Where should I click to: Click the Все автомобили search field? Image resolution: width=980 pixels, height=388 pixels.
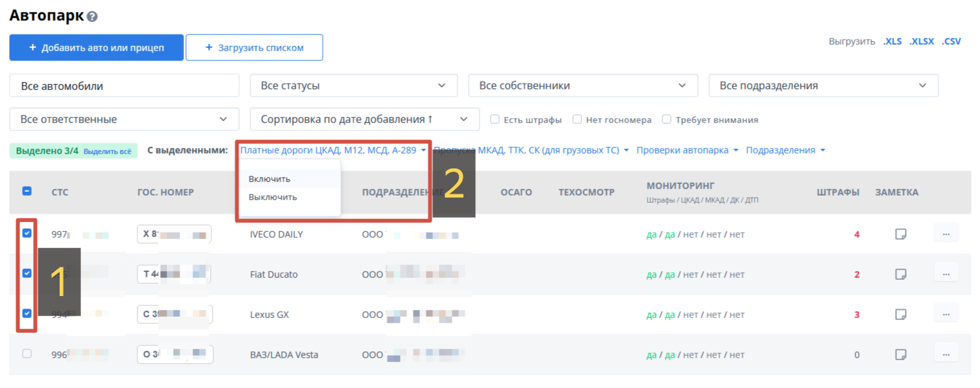[124, 86]
